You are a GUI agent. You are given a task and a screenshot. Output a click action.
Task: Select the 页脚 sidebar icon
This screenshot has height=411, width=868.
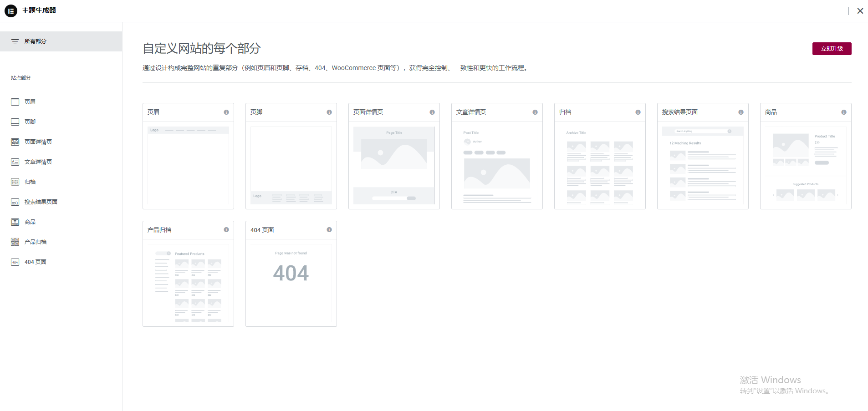(15, 122)
